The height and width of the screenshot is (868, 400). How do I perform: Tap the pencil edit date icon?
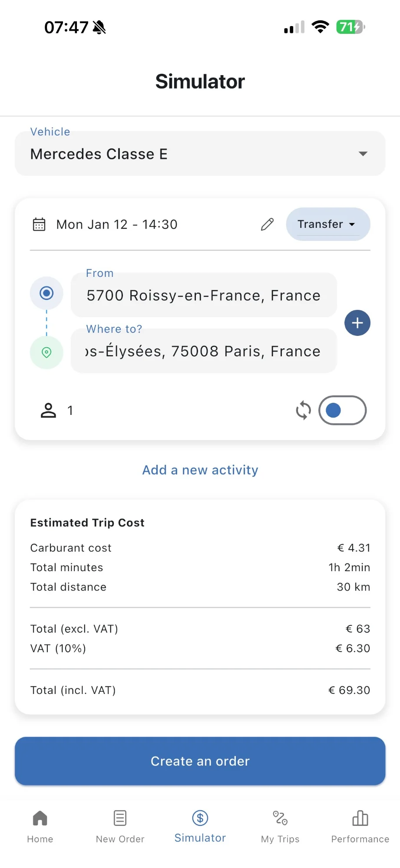click(267, 224)
